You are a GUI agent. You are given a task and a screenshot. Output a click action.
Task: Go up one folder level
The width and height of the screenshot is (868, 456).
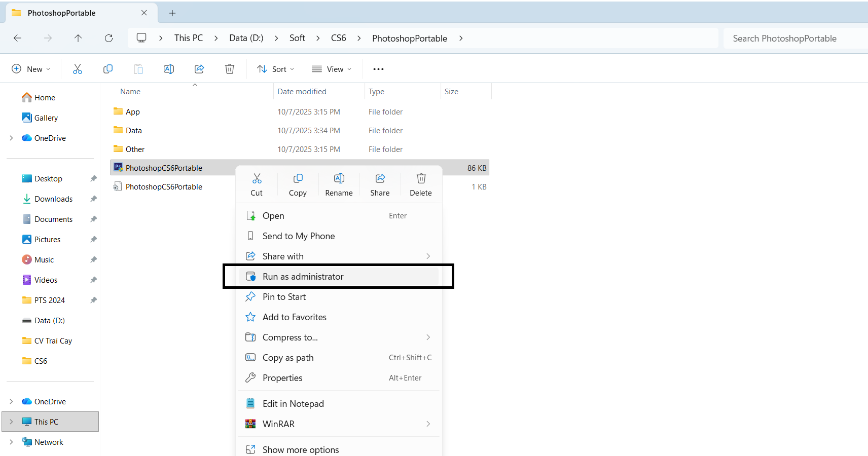[x=78, y=39]
